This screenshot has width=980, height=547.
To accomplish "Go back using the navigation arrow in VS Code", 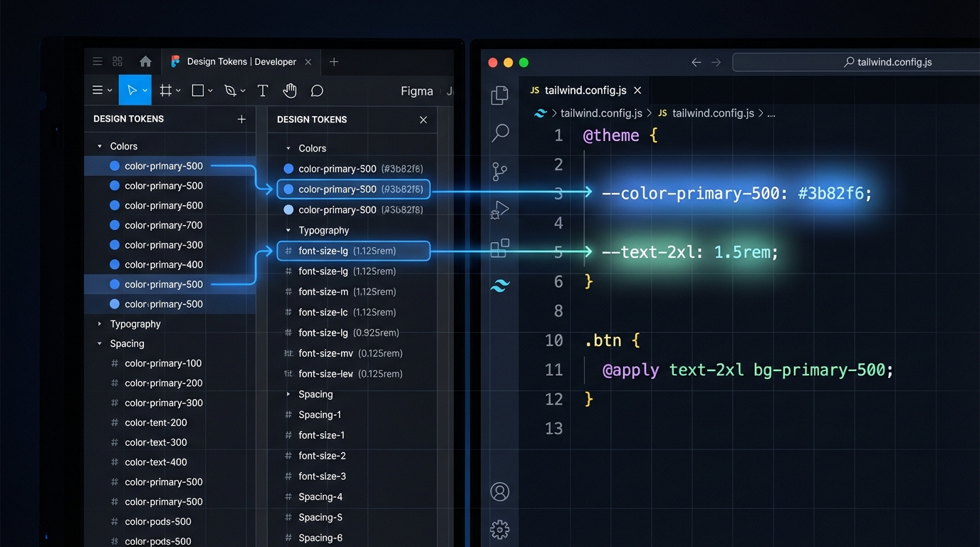I will click(x=696, y=63).
